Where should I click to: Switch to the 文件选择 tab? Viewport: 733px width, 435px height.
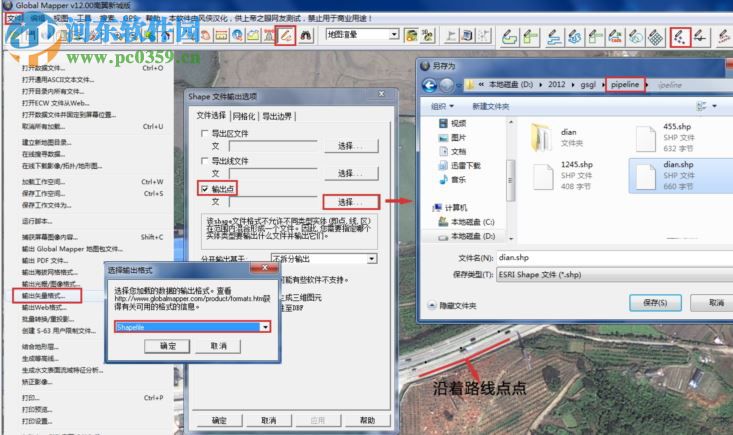[211, 115]
